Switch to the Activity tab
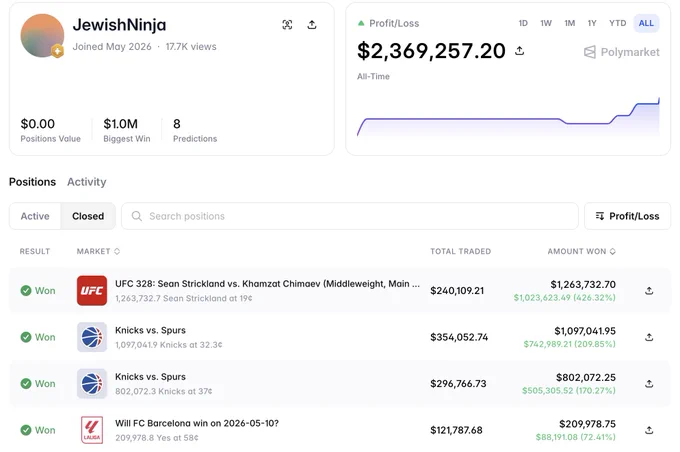This screenshot has width=680, height=452. [86, 182]
